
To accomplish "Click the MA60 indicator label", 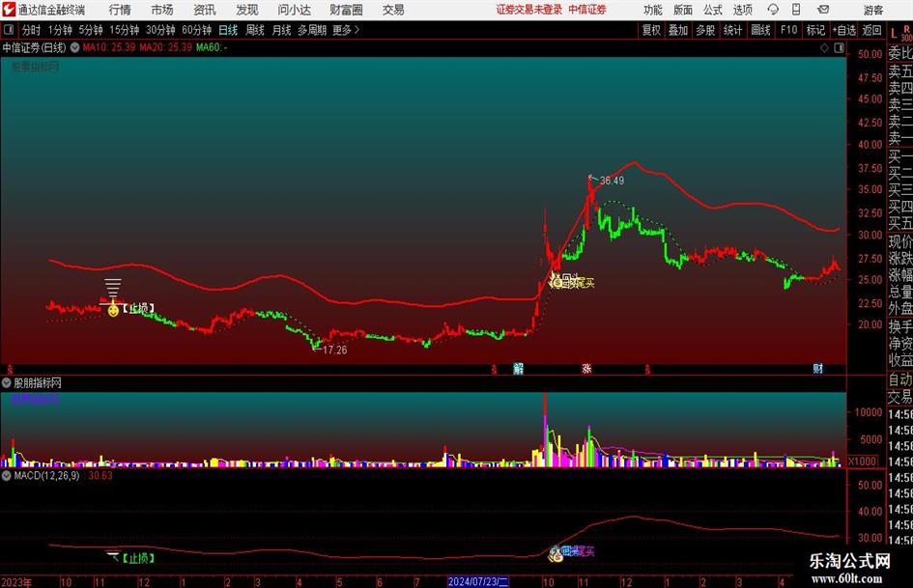I will point(212,47).
